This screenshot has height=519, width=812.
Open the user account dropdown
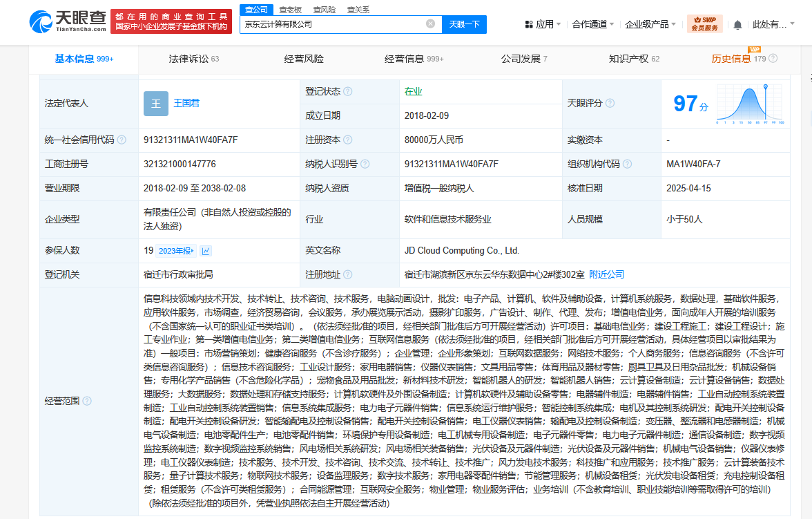coord(773,24)
